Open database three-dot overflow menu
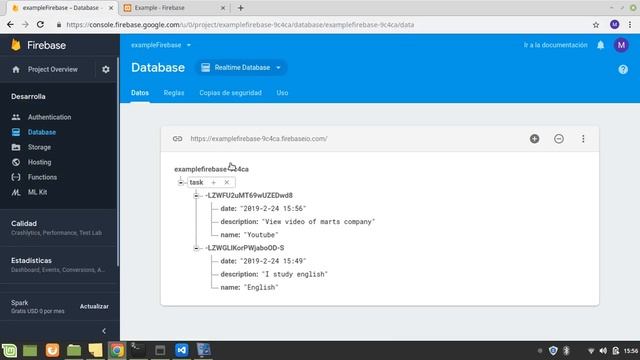640x360 pixels. pos(583,139)
